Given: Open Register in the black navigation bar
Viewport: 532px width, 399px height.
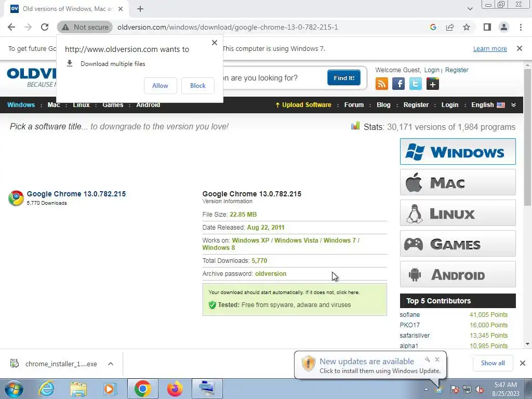Looking at the screenshot, I should [x=416, y=105].
